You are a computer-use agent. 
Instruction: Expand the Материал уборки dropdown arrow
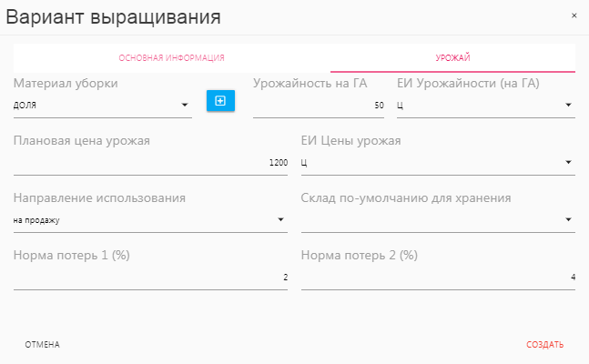coord(185,106)
